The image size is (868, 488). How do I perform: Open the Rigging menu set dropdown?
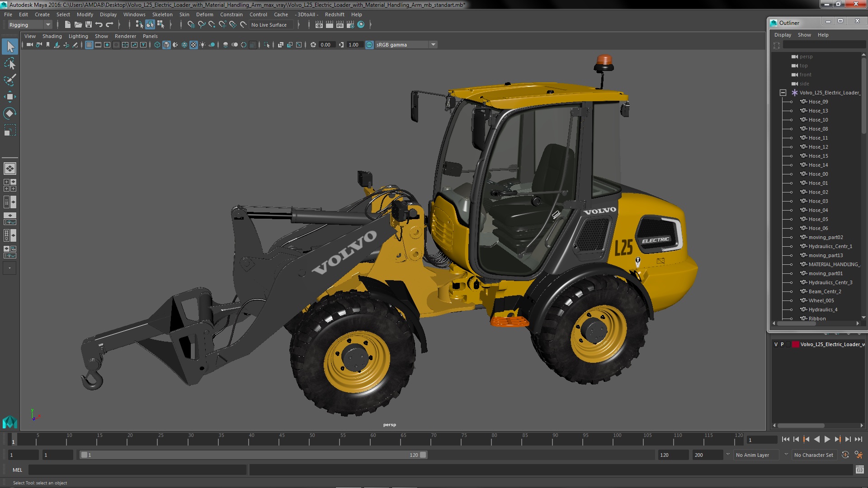[x=47, y=25]
